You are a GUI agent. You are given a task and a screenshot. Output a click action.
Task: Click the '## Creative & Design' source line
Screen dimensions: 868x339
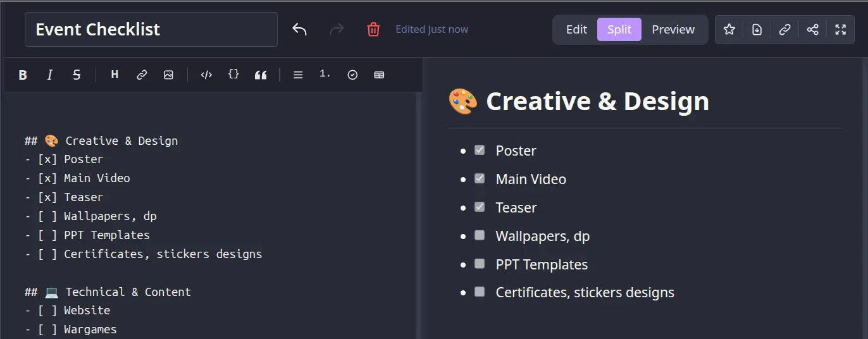(x=101, y=140)
